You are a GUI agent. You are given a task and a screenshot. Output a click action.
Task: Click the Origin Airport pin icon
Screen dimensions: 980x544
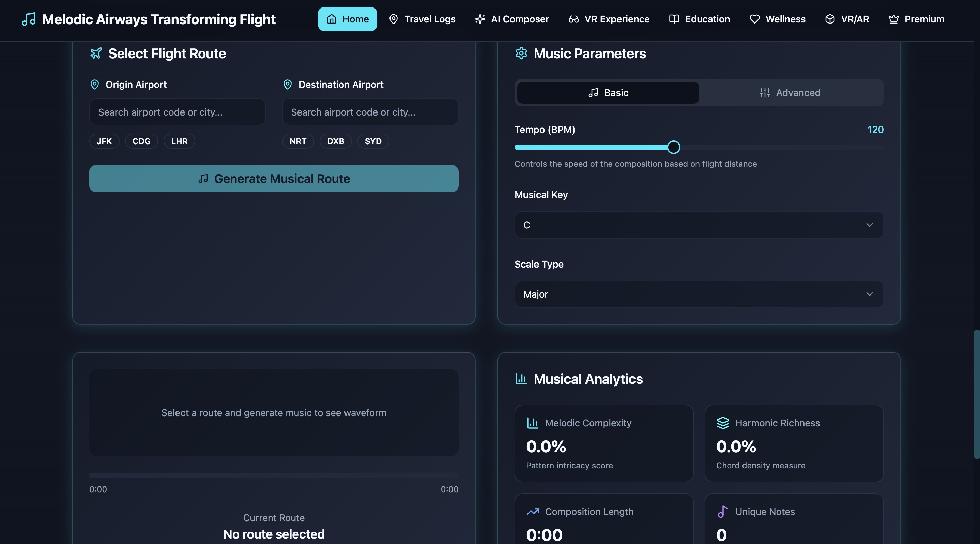95,85
